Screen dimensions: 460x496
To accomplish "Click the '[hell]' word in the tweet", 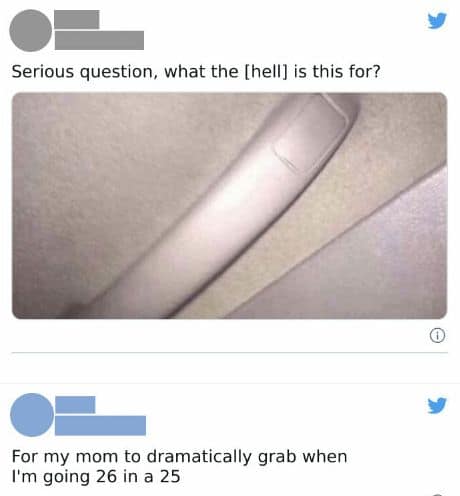I will coord(266,72).
